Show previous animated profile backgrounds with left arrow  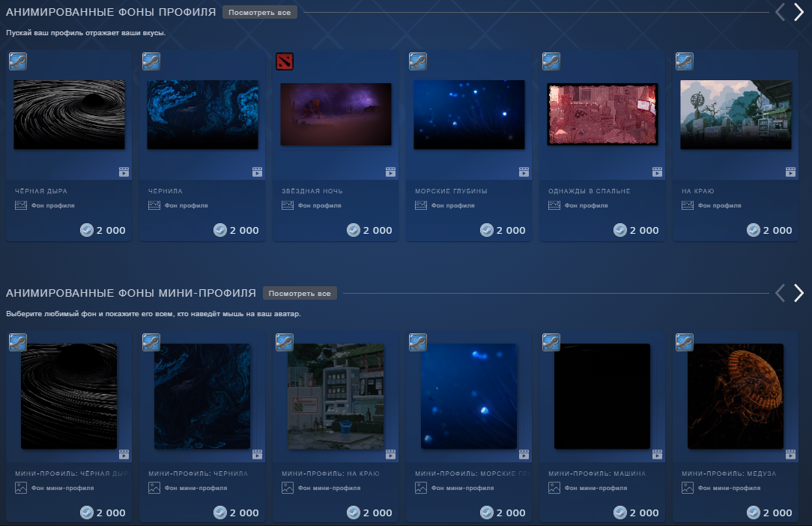tap(780, 12)
